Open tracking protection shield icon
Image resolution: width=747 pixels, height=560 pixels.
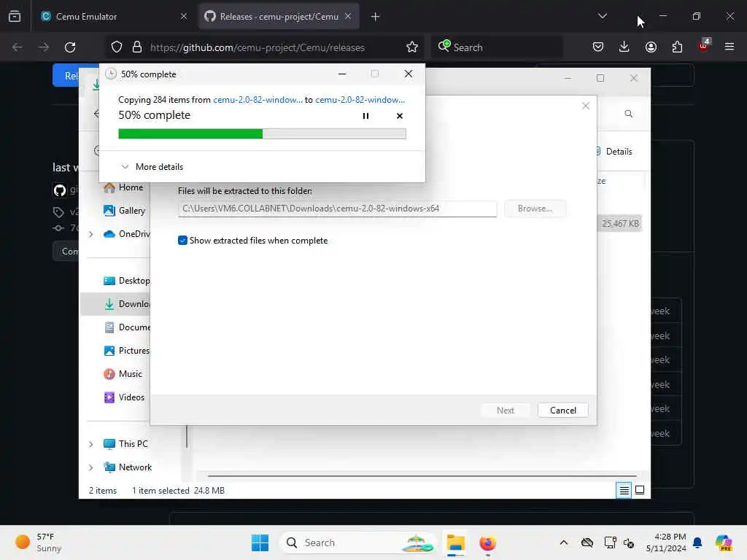[117, 47]
